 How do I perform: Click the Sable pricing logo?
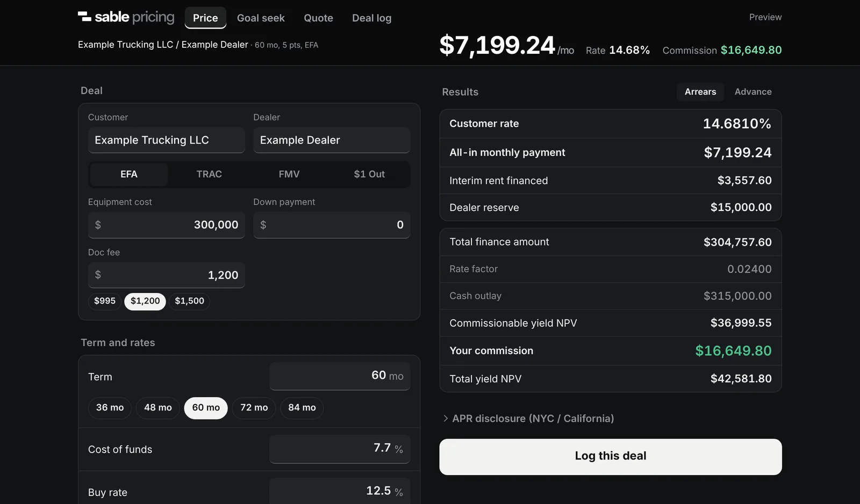coord(126,17)
